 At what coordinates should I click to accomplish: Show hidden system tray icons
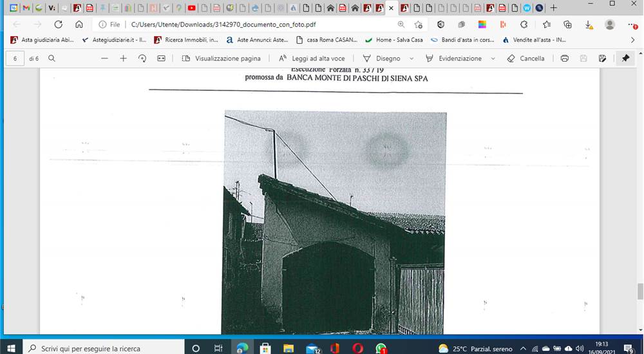point(523,348)
